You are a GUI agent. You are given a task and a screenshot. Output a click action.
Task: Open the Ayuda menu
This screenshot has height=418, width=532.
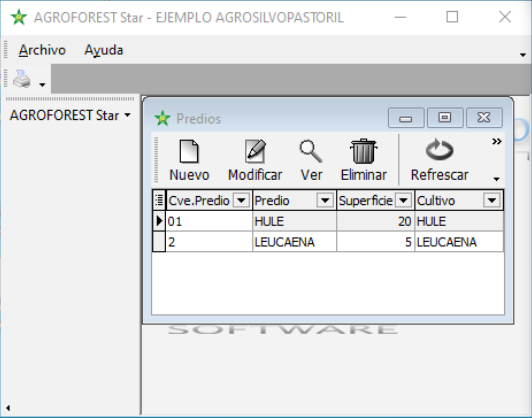click(103, 50)
